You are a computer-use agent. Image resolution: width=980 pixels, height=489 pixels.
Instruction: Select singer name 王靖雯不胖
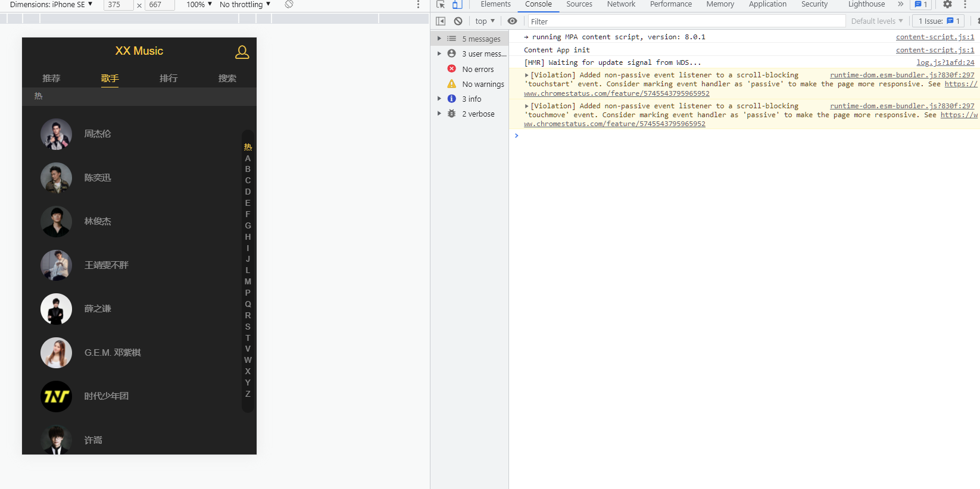pyautogui.click(x=107, y=265)
